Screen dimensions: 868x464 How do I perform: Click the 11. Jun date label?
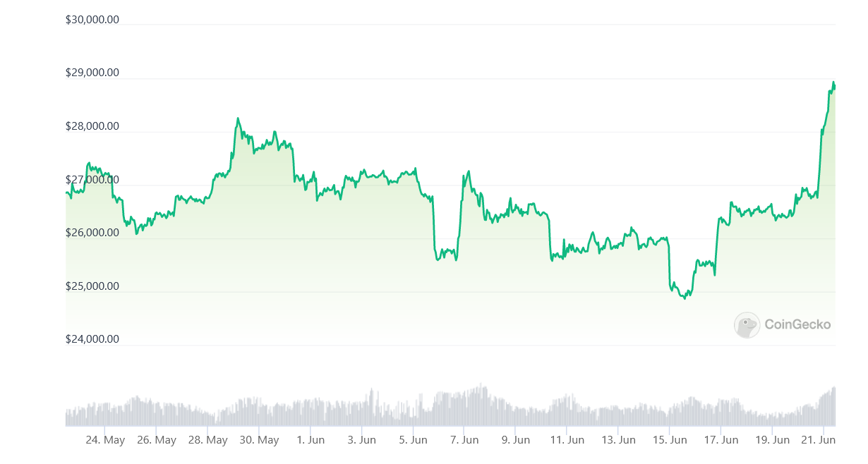tap(567, 440)
